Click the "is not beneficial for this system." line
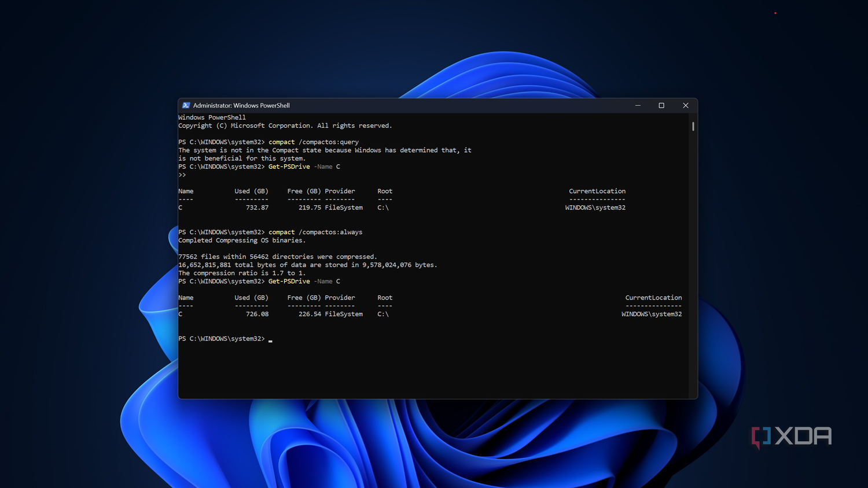 [242, 158]
